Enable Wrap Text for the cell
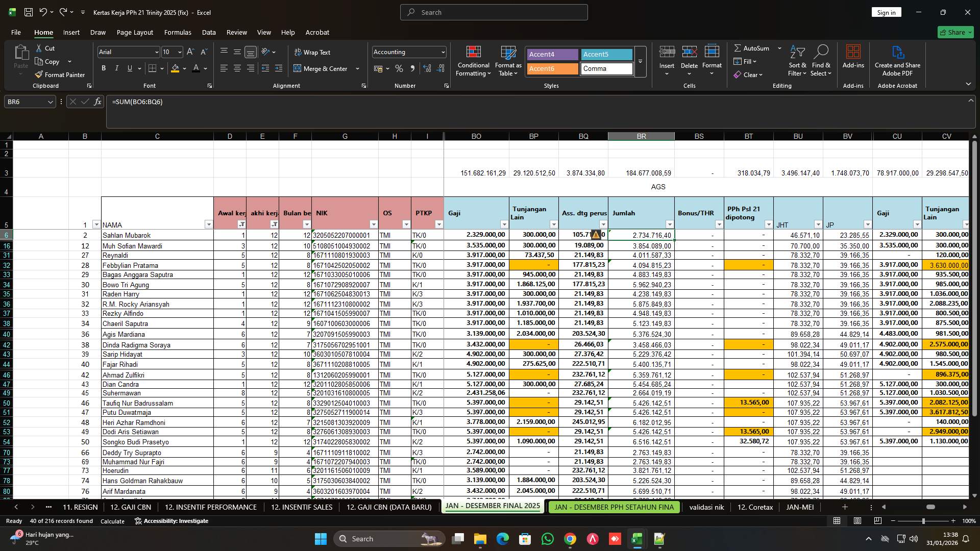The height and width of the screenshot is (551, 980). click(312, 52)
